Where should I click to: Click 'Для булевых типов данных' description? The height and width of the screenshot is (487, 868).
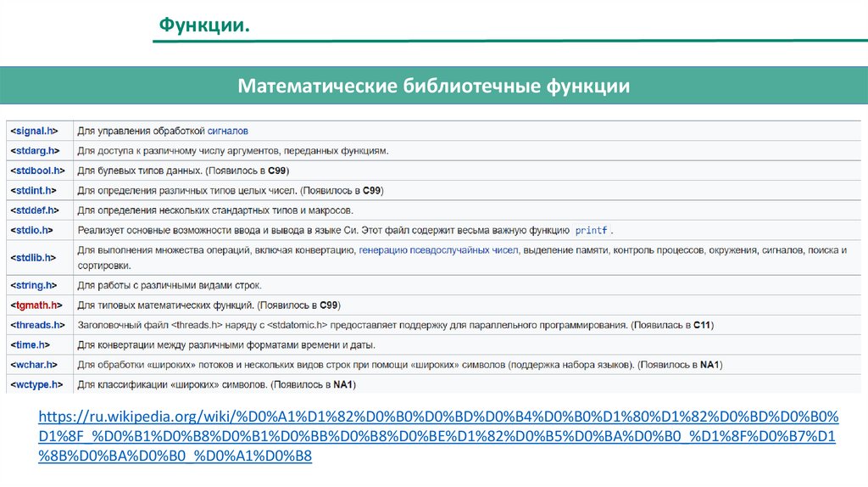pos(183,171)
